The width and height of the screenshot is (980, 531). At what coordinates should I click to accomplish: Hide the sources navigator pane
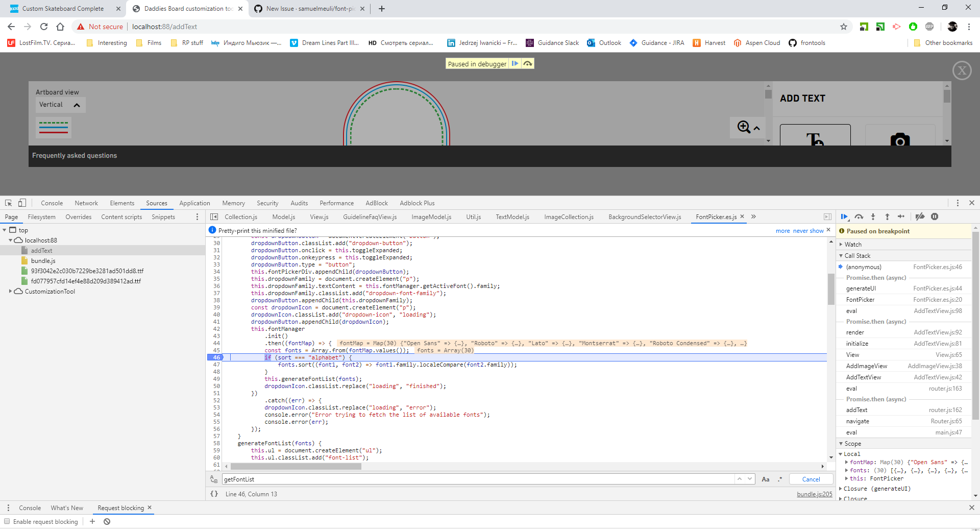point(214,217)
